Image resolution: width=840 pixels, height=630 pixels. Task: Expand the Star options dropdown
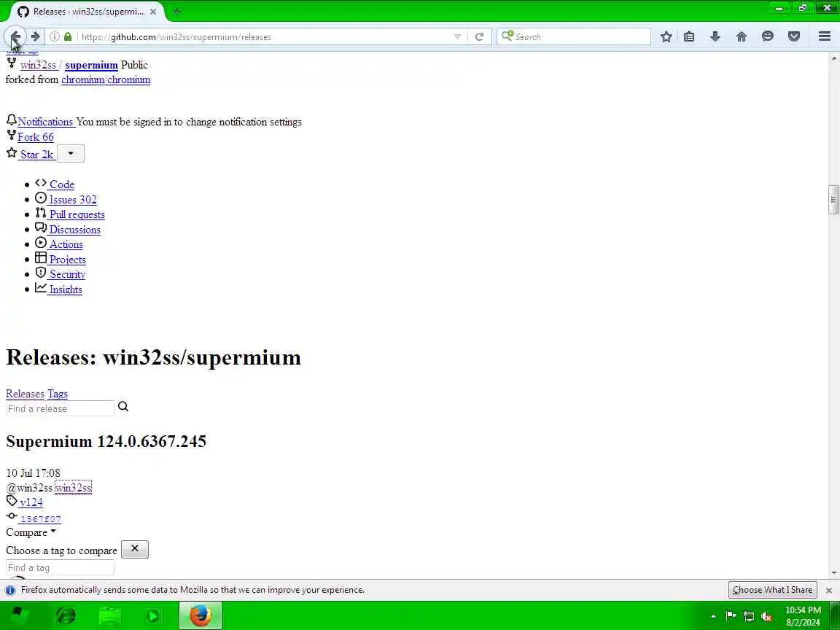pos(70,154)
